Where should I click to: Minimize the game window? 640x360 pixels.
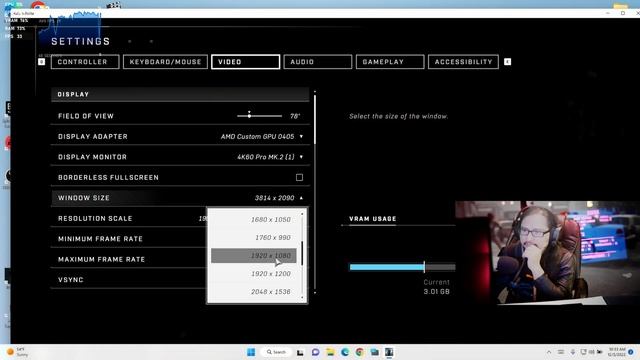click(608, 13)
